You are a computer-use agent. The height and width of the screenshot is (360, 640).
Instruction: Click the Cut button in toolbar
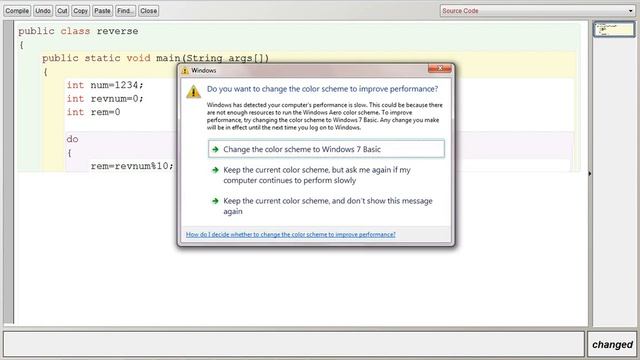[62, 11]
